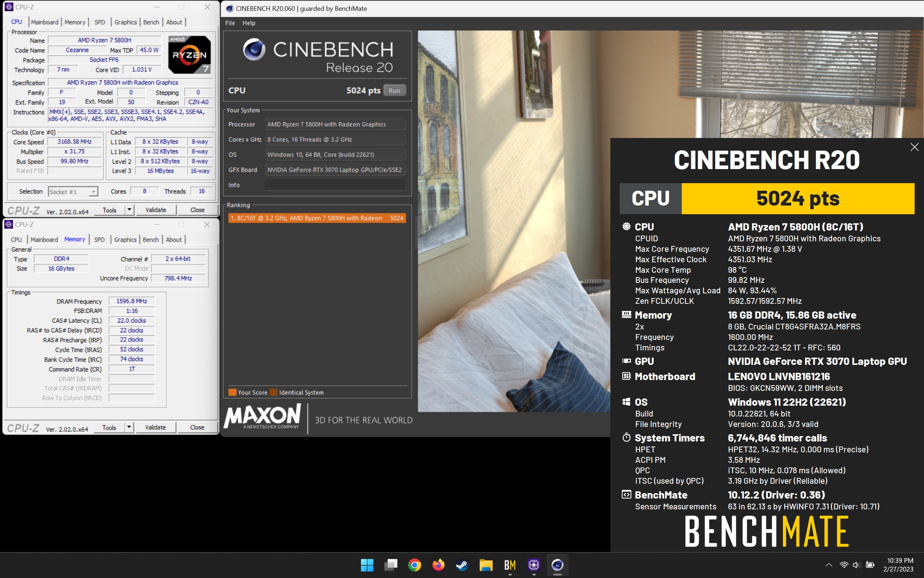Click the Core Speed value 3168.58 MHz

pos(74,142)
